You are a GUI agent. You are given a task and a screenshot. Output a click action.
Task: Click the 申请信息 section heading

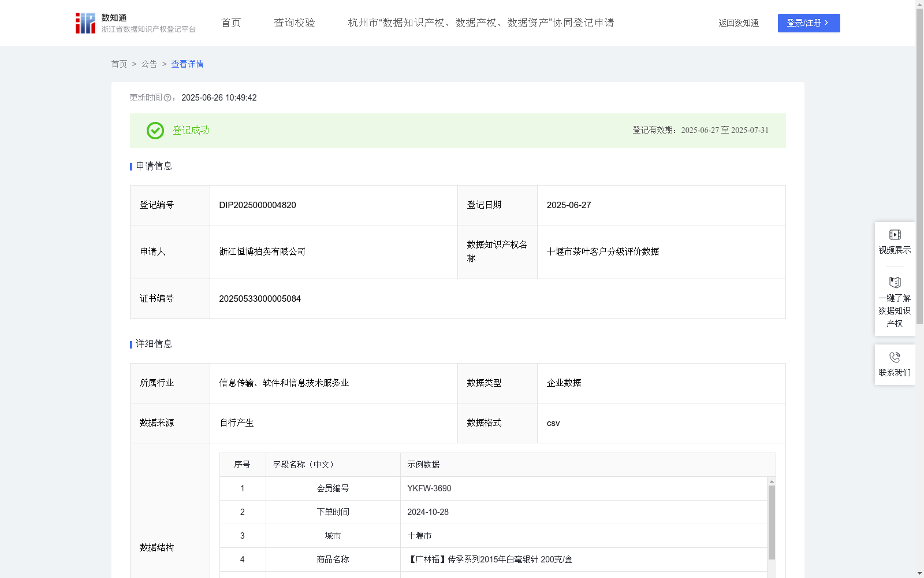point(154,166)
